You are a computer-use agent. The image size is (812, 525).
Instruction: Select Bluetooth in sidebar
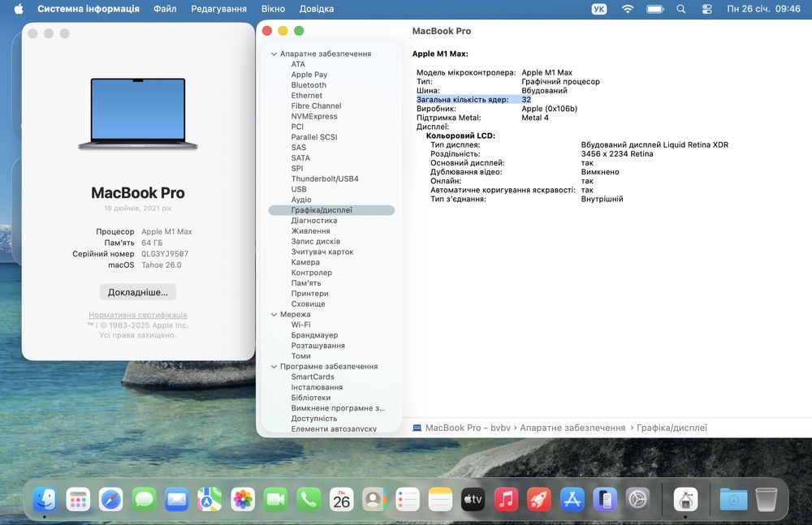coord(309,85)
